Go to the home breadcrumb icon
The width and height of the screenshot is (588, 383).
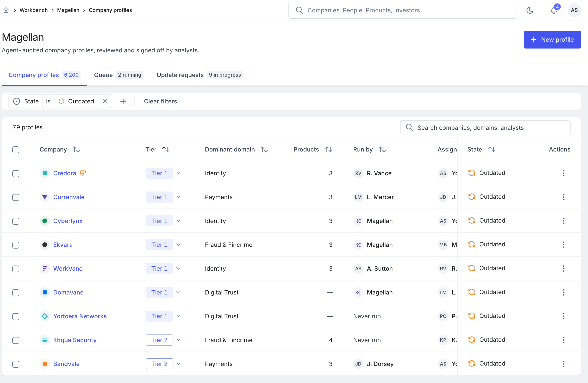tap(6, 10)
